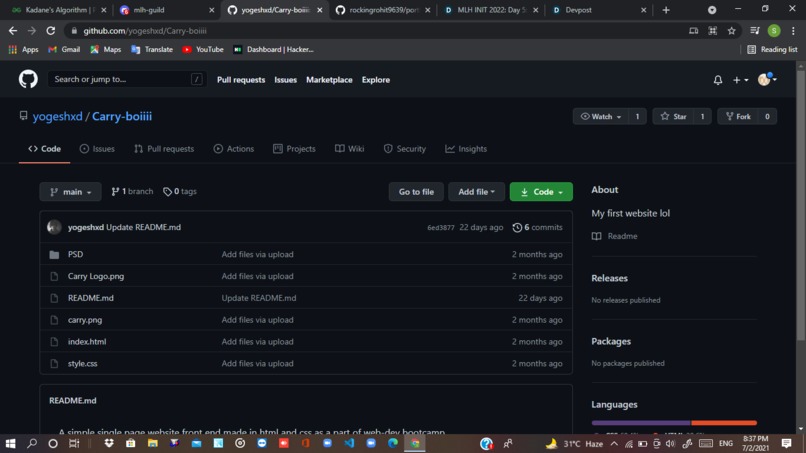
Task: Reload the current page
Action: pyautogui.click(x=50, y=31)
